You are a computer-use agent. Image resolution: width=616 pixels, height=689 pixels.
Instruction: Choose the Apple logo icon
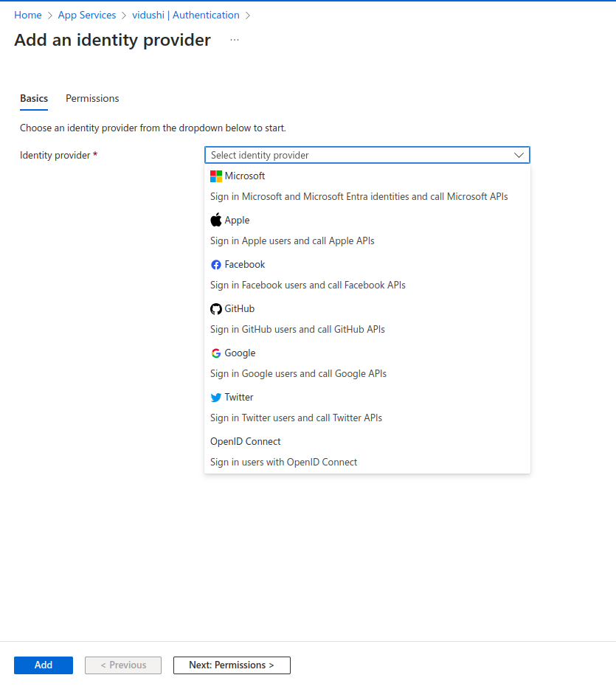[215, 220]
